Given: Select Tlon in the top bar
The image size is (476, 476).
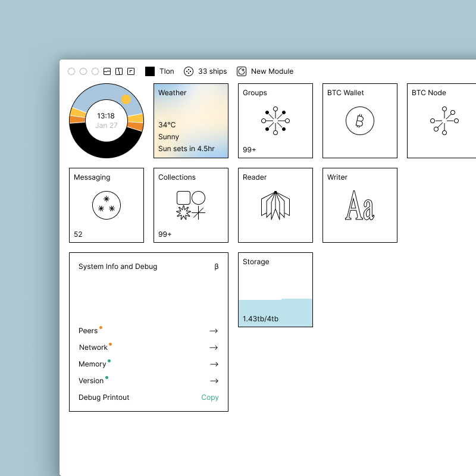Looking at the screenshot, I should coord(167,71).
